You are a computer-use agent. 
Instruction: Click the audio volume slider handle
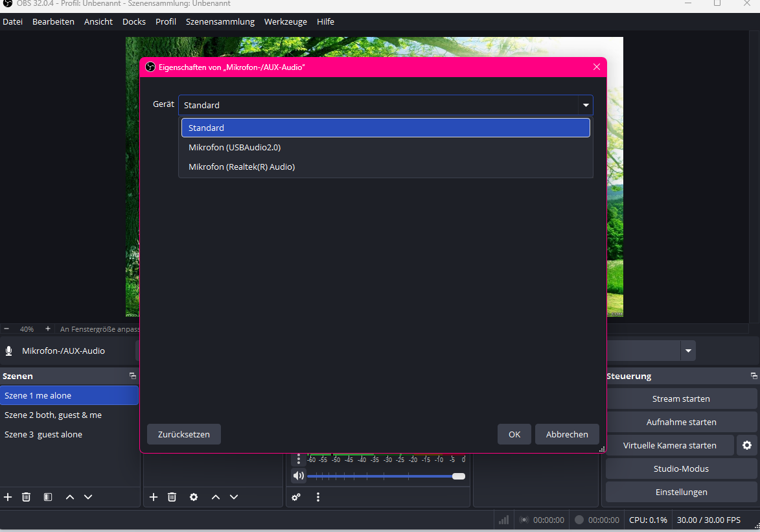(459, 476)
